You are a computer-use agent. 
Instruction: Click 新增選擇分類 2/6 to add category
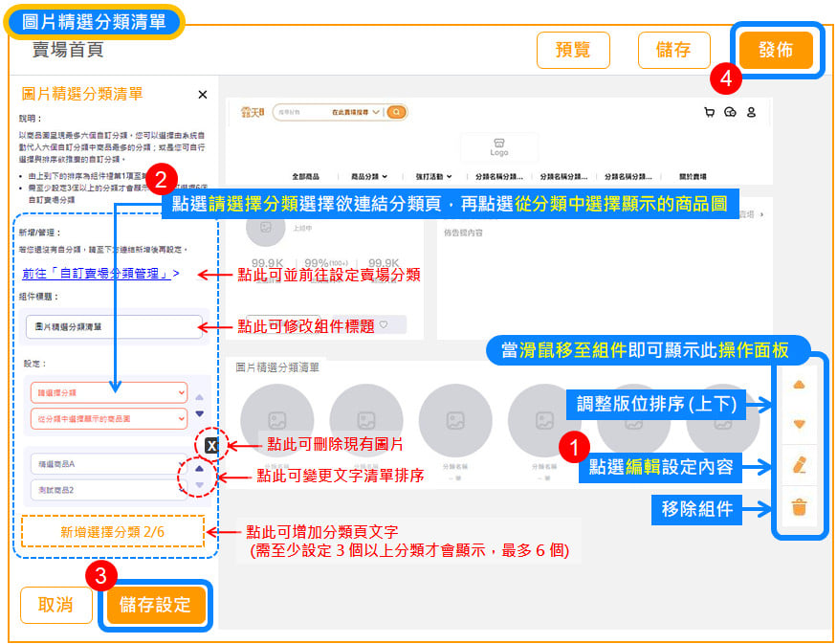point(112,531)
